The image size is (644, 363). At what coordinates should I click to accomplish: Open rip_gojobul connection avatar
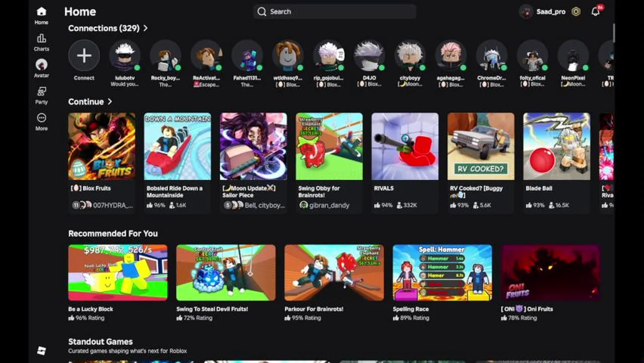tap(329, 55)
